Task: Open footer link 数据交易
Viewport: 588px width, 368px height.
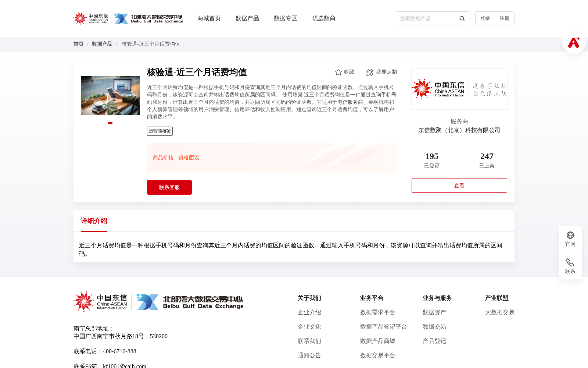Action: 434,327
